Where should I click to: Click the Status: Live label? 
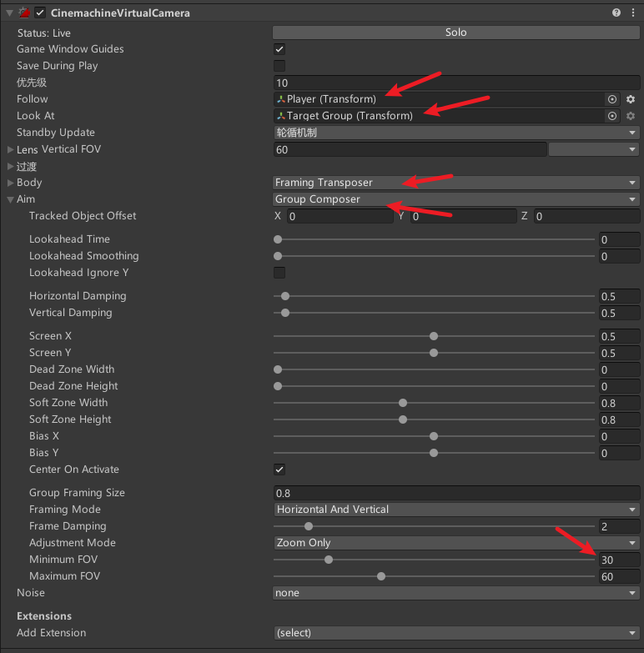click(43, 33)
